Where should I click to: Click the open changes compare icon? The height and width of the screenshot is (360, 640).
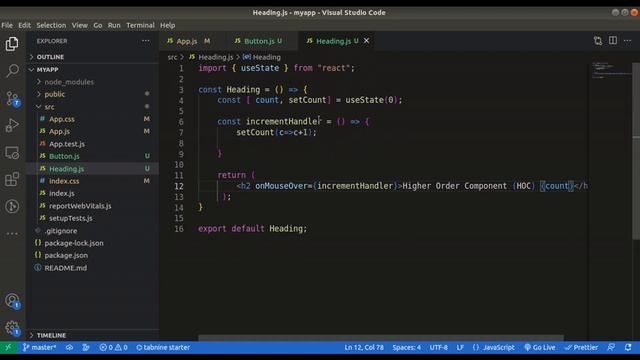pyautogui.click(x=598, y=40)
